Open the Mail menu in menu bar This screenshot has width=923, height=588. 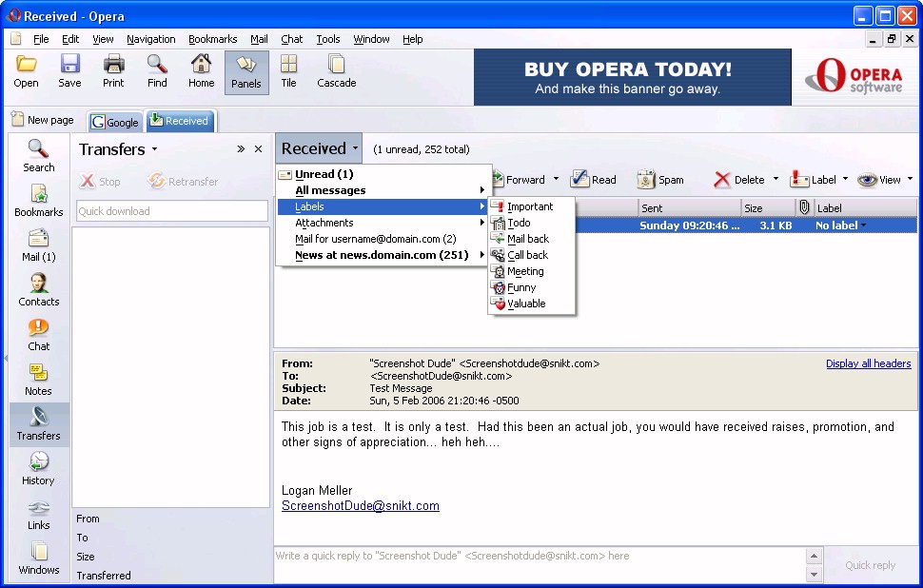[x=259, y=39]
